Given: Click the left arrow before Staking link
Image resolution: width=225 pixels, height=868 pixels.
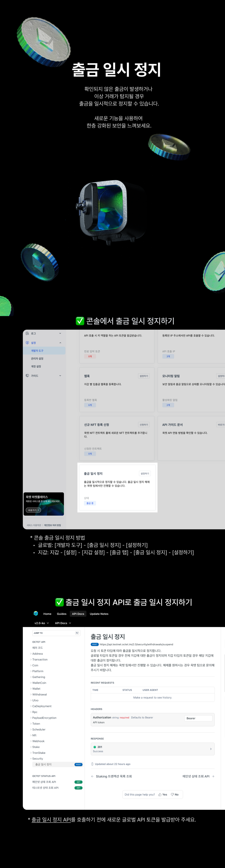Looking at the screenshot, I should [x=93, y=776].
